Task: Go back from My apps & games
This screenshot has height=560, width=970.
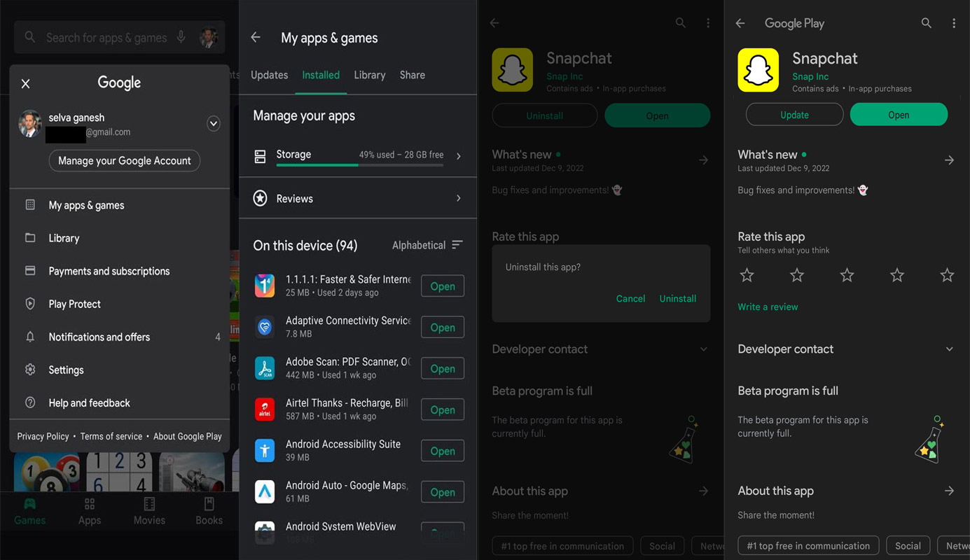Action: click(256, 38)
